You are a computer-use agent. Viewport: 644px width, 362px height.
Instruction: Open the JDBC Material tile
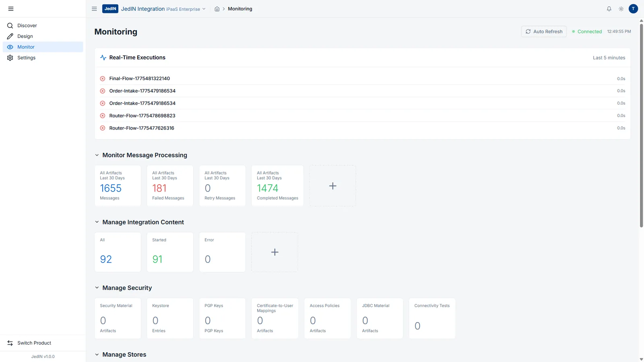pos(380,318)
